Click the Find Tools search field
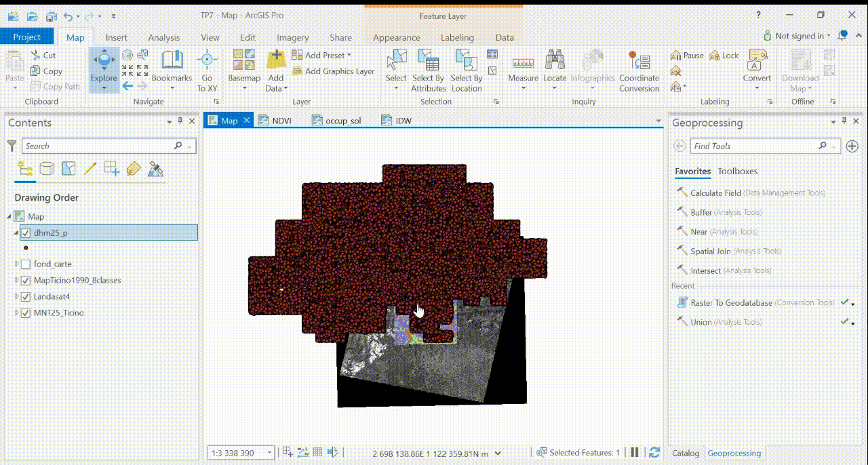Viewport: 868px width, 465px height. [x=754, y=146]
